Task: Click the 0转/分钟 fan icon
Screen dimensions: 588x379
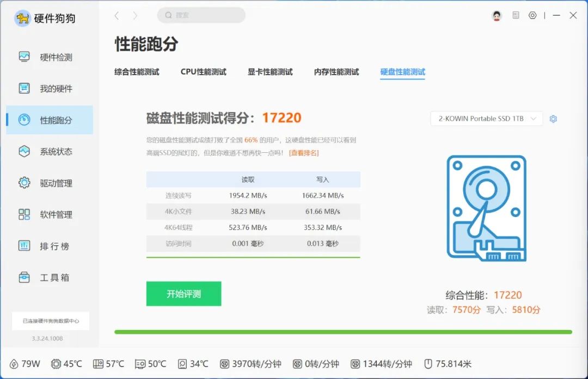Action: click(x=297, y=364)
